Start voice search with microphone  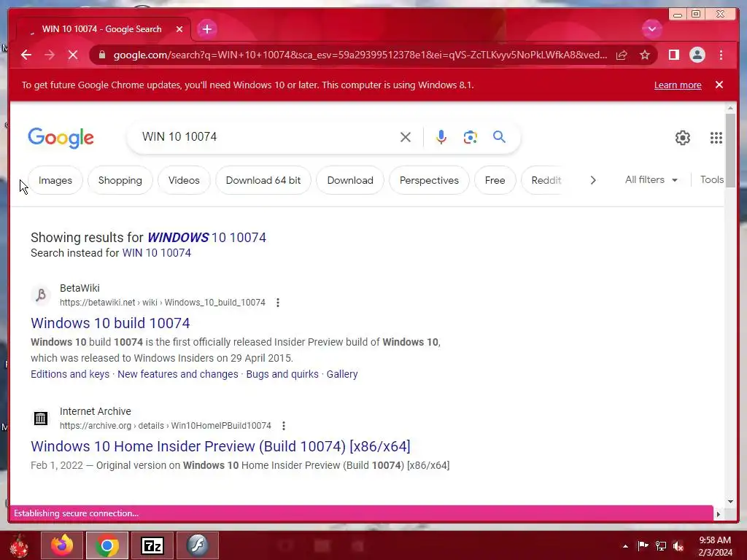point(441,137)
